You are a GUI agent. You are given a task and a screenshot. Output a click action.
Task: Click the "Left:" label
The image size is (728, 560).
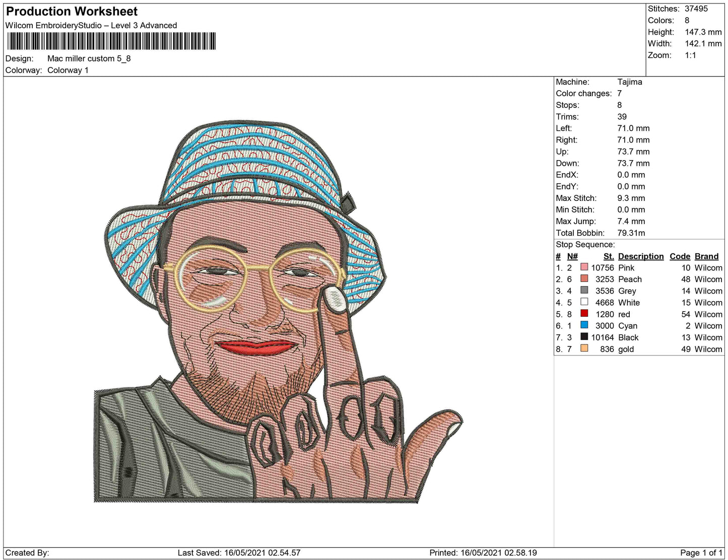point(564,128)
